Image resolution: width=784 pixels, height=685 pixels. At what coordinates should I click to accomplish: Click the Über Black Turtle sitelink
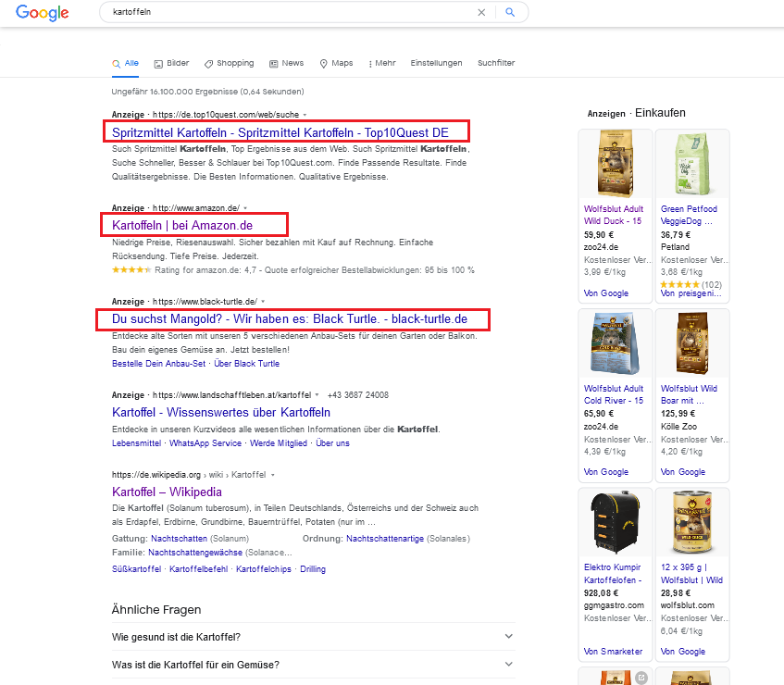coord(246,364)
